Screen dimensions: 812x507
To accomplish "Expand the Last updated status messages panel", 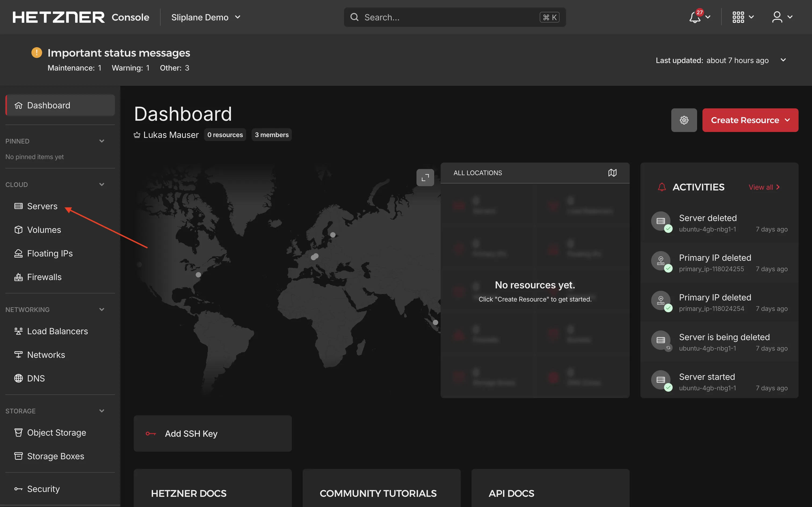I will click(x=784, y=60).
